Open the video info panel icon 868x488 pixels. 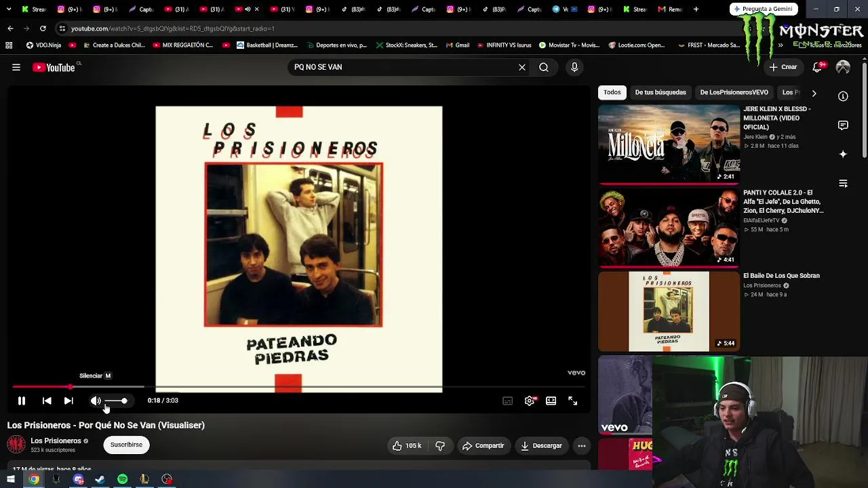[x=843, y=96]
